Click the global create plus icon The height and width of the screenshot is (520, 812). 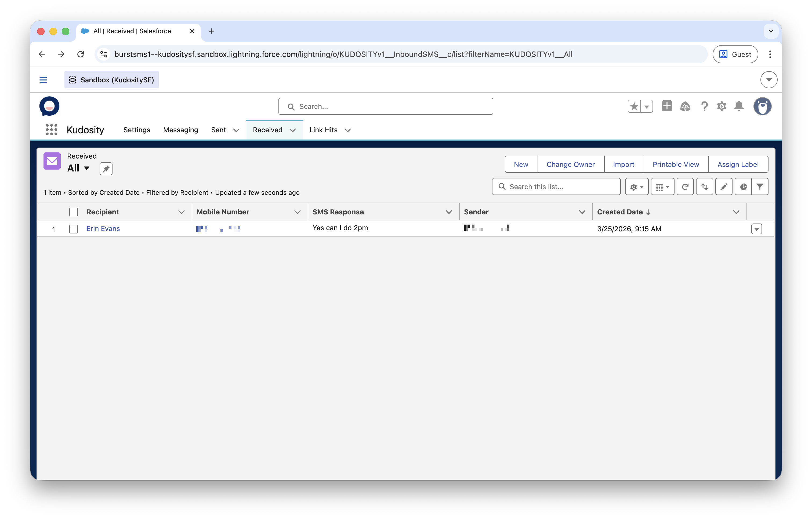point(667,106)
